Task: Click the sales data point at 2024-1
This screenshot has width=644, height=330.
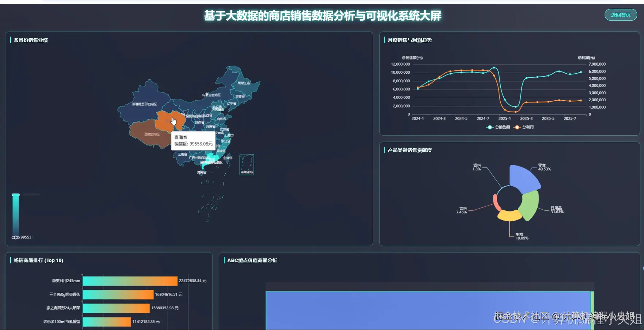Action: (418, 89)
